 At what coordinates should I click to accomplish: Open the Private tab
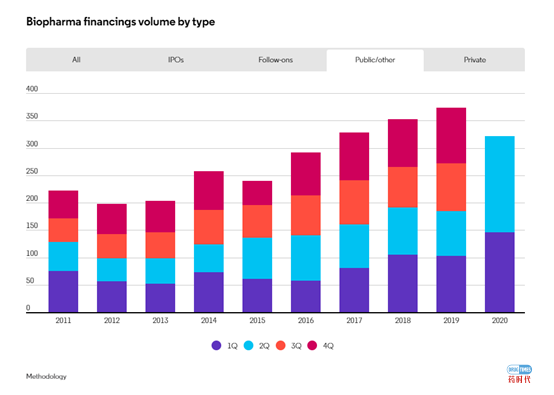pyautogui.click(x=475, y=60)
